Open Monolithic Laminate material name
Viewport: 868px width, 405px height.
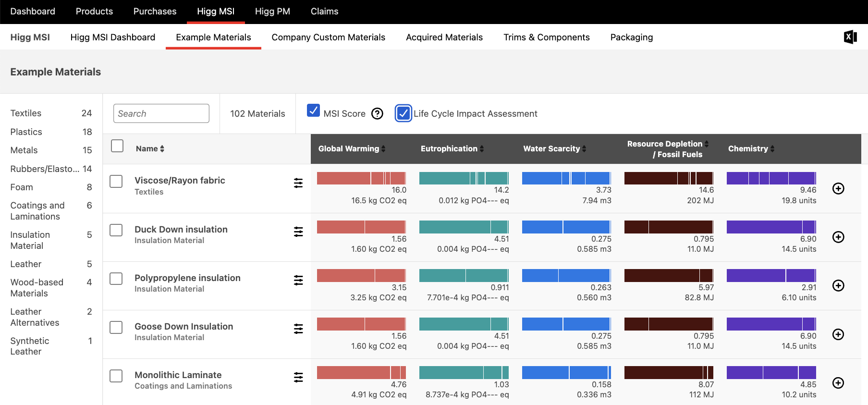(178, 375)
